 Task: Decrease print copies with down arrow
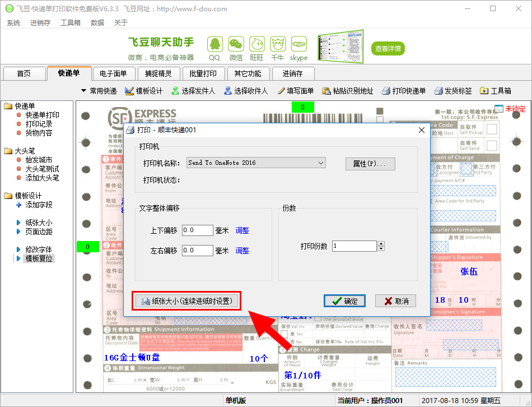tap(381, 249)
